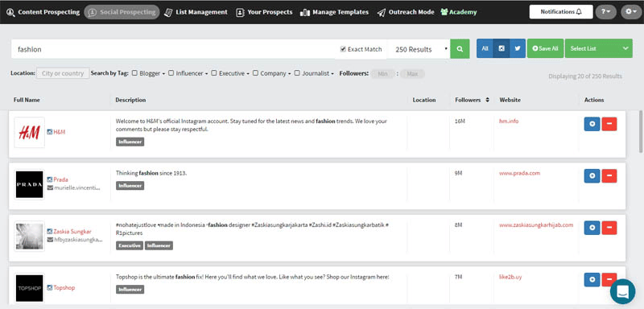Open the help question mark menu
The image size is (644, 309).
pos(606,12)
